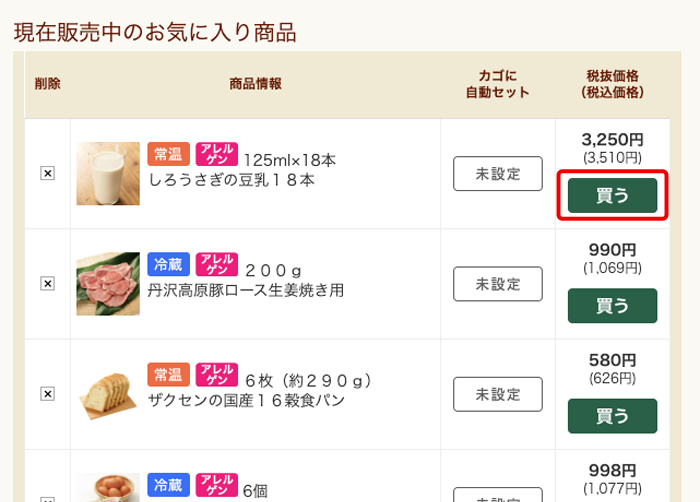Image resolution: width=700 pixels, height=502 pixels.
Task: Click the アレルゲン badge on the bread row
Action: 216,374
